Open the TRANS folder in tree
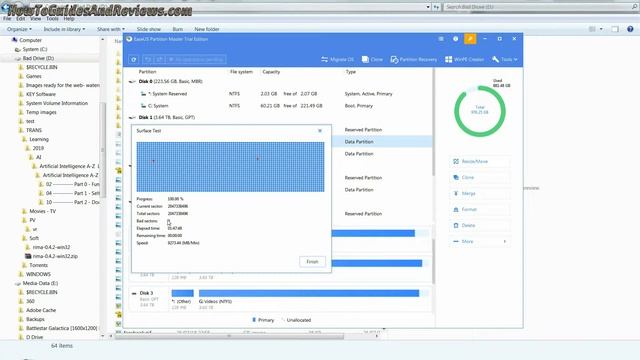The width and height of the screenshot is (640, 360). (x=33, y=130)
